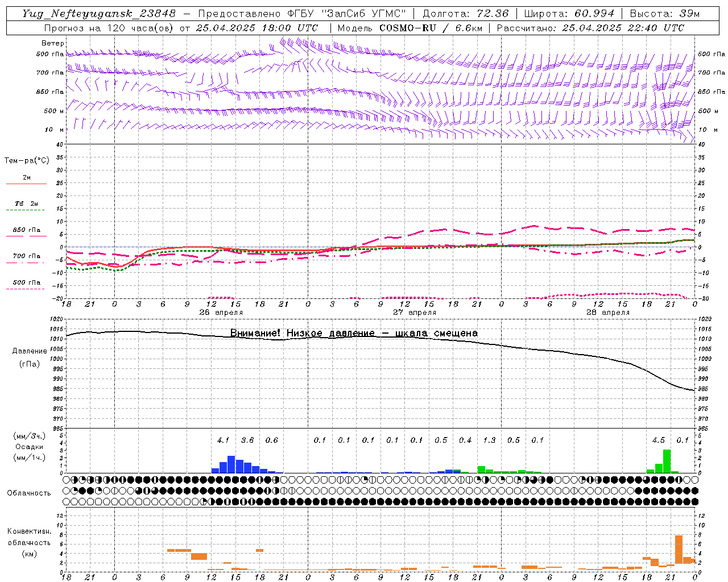Click the Осадки label
Screen dimensions: 728x582
coord(29,447)
